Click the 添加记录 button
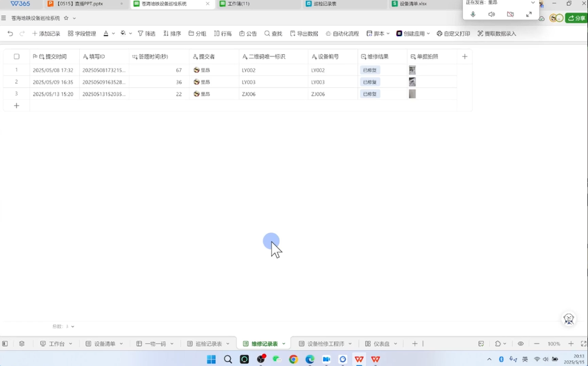The image size is (588, 366). coord(46,34)
